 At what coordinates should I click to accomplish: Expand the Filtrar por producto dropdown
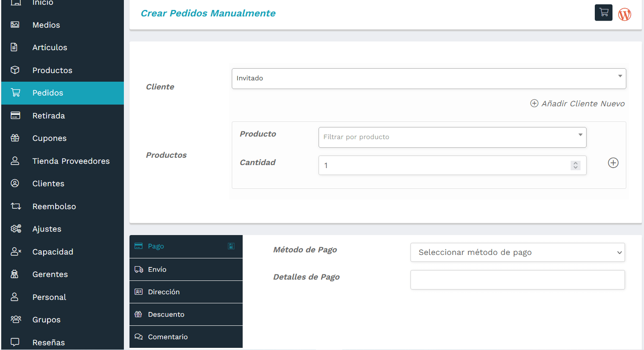452,137
